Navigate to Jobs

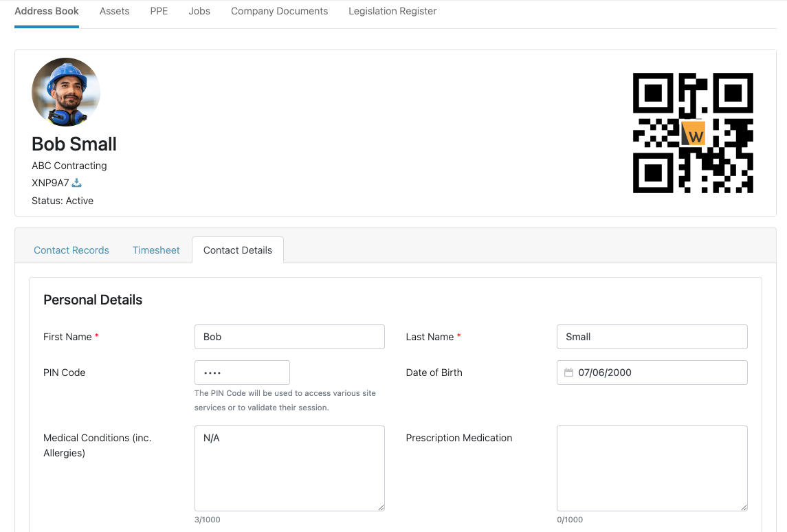(199, 11)
